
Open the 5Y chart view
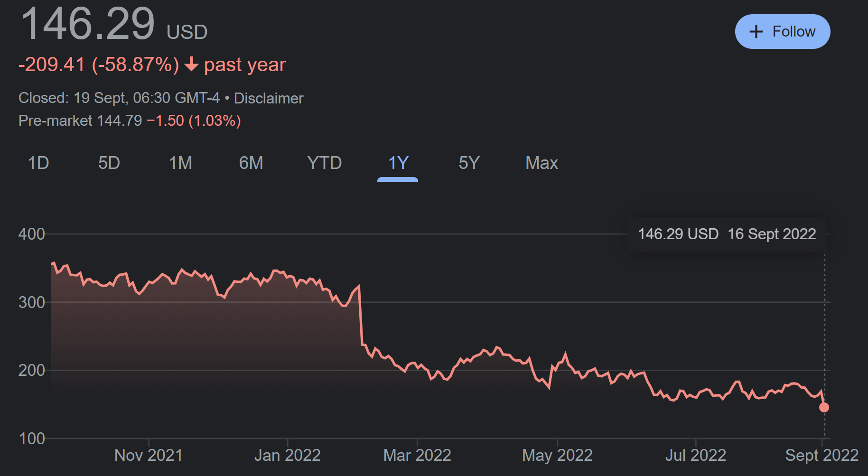469,163
